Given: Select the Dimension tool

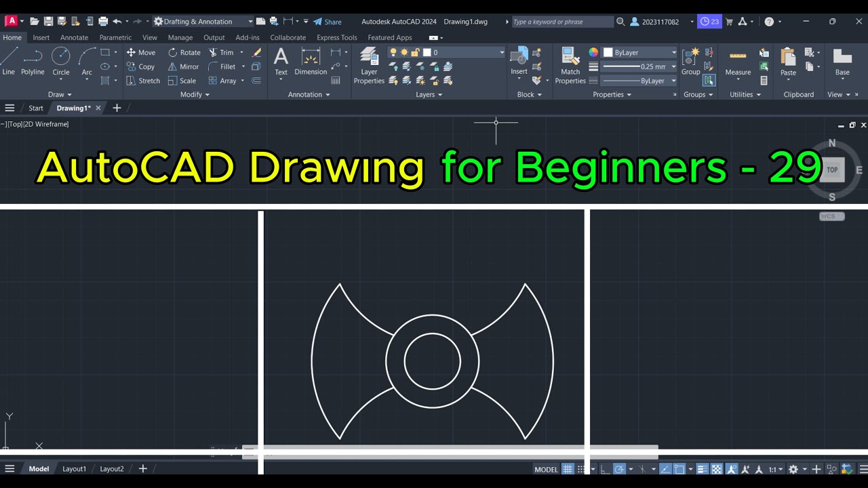Looking at the screenshot, I should 311,62.
